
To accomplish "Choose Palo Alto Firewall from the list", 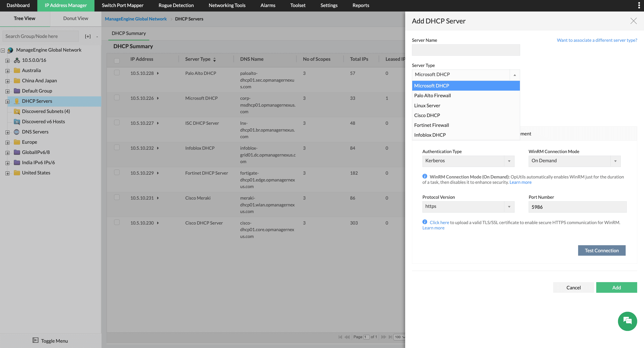I will [x=466, y=96].
